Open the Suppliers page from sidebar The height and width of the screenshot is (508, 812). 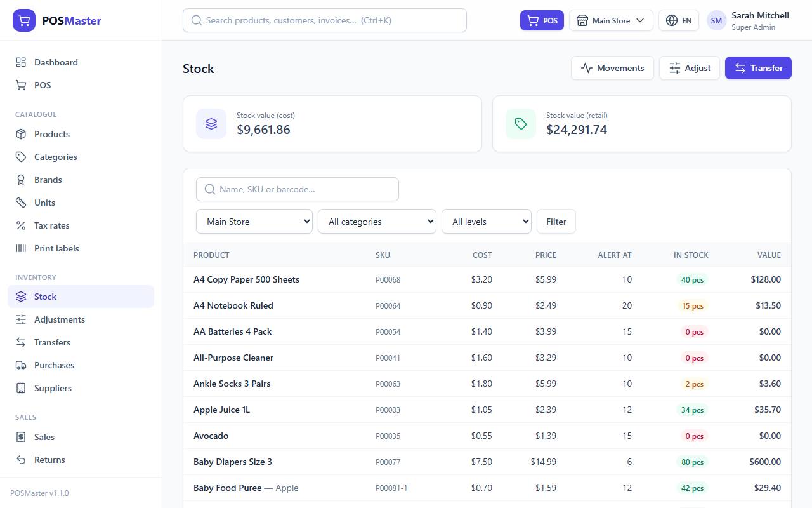click(81, 388)
